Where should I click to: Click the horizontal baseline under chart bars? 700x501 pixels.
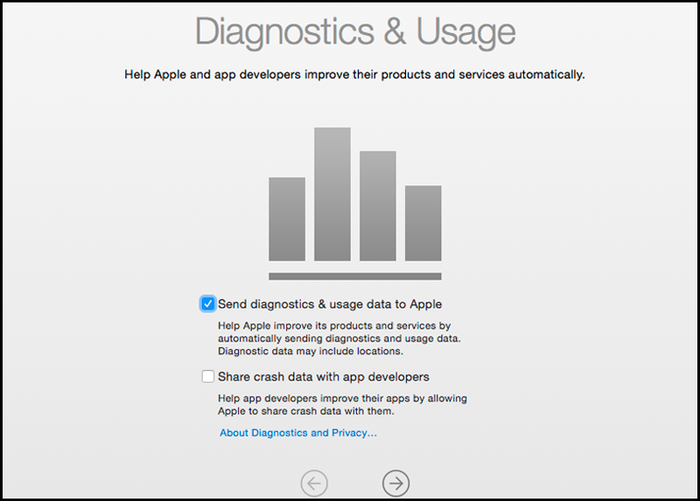pos(355,276)
